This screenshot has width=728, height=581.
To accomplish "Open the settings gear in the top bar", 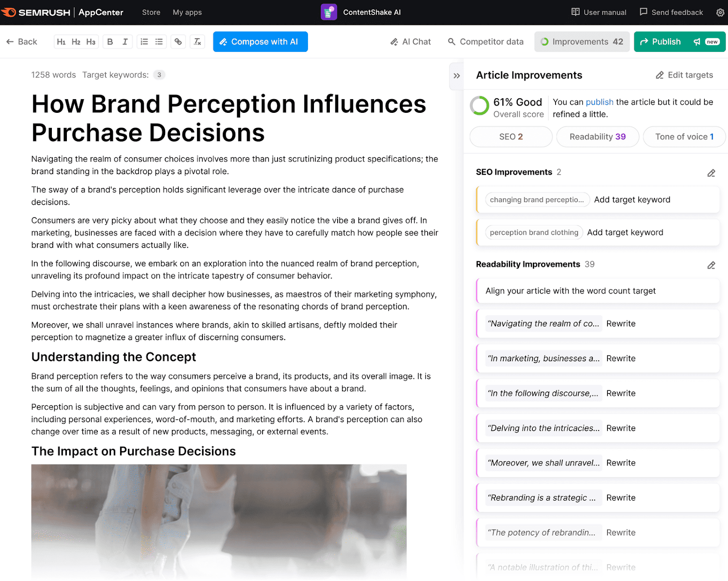I will point(720,12).
